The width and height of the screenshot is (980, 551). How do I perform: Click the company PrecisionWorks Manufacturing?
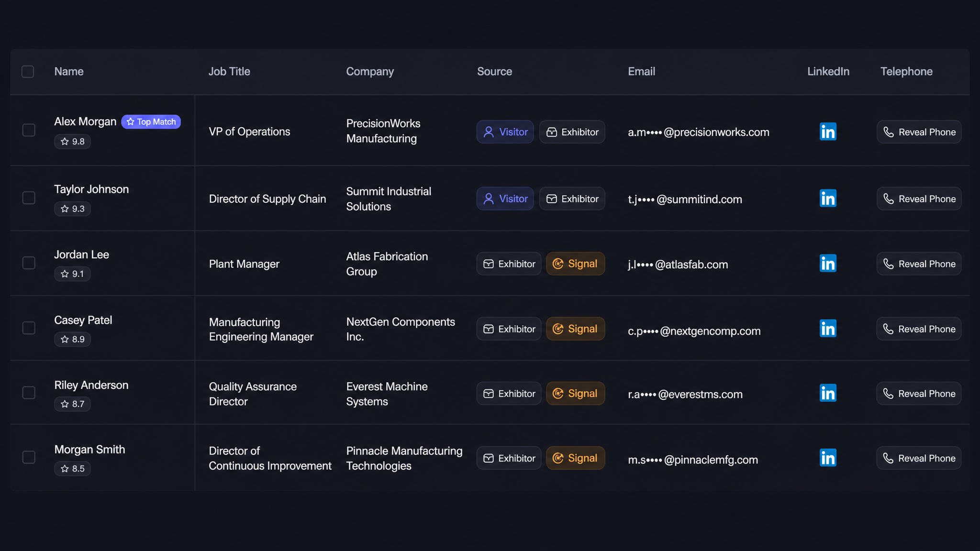coord(383,131)
